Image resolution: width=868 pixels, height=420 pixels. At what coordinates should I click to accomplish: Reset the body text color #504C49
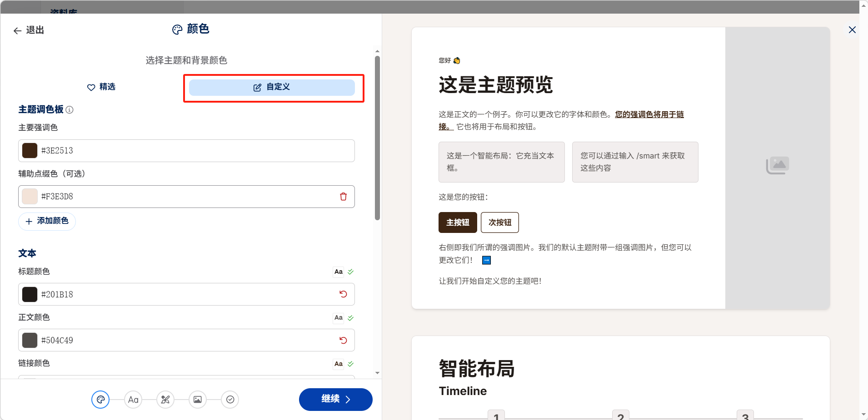pos(344,340)
